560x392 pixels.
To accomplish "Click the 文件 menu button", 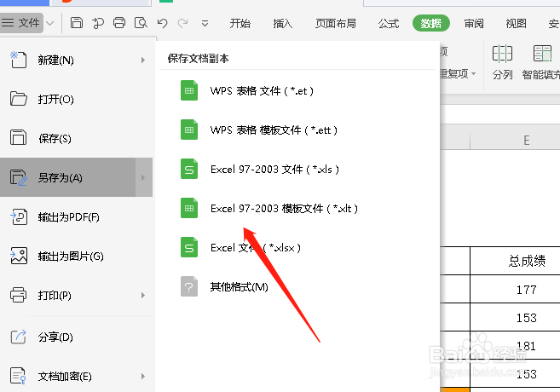I will click(21, 23).
